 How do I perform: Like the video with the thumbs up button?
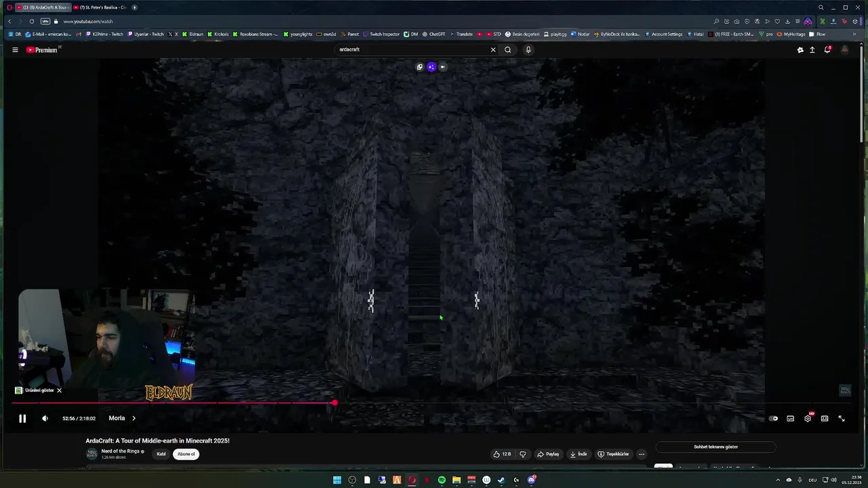(x=502, y=454)
